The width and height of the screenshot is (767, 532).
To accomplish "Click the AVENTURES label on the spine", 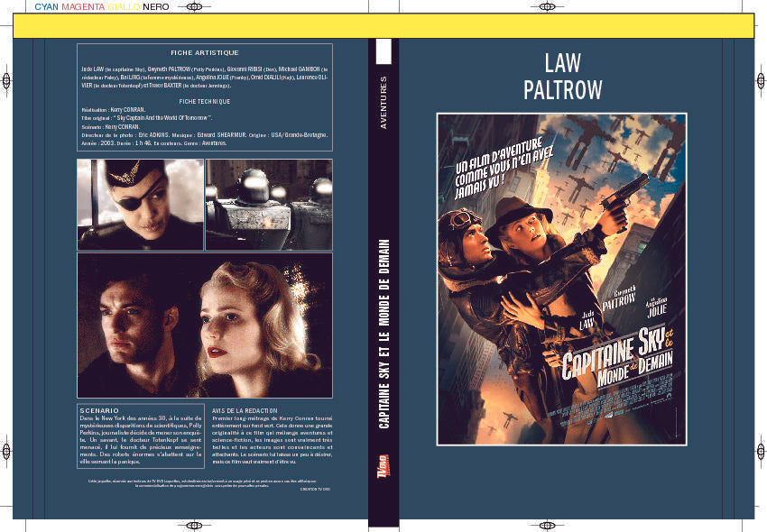I will pyautogui.click(x=383, y=102).
